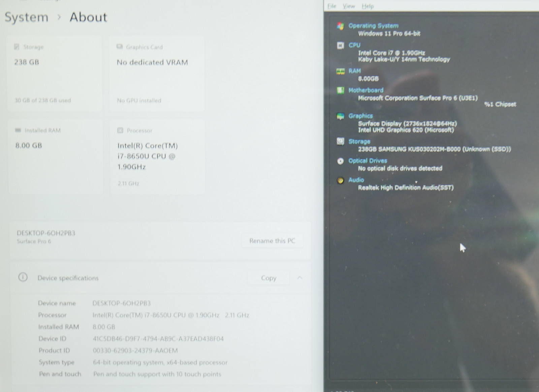The height and width of the screenshot is (392, 539).
Task: Select the Microsoft Corporation Surface Pro 6 text
Action: click(x=418, y=98)
